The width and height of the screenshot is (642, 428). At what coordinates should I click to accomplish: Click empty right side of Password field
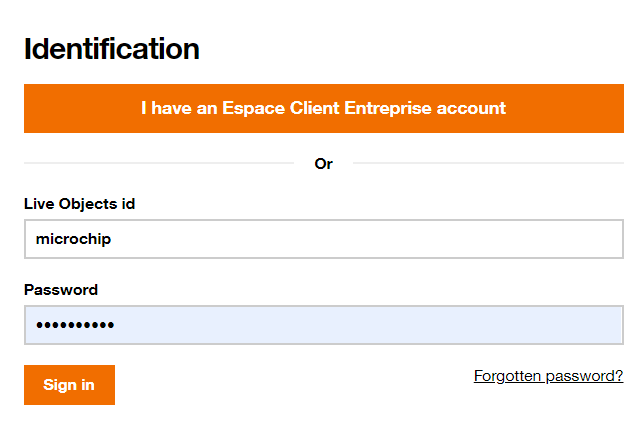click(500, 325)
